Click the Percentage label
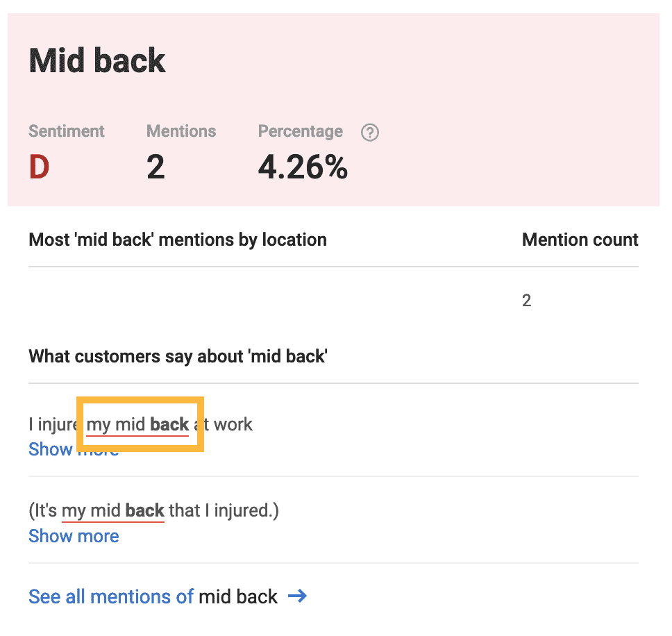Viewport: 672px width, 636px height. (x=301, y=131)
